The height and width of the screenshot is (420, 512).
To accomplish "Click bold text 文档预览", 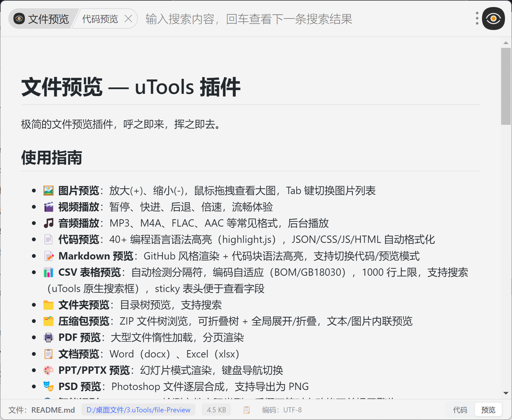I will (x=79, y=354).
